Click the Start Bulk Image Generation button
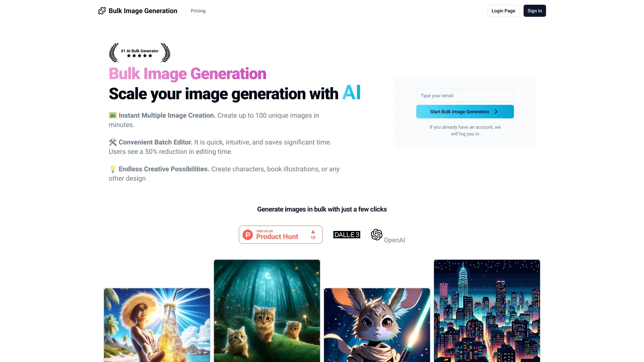 tap(465, 111)
